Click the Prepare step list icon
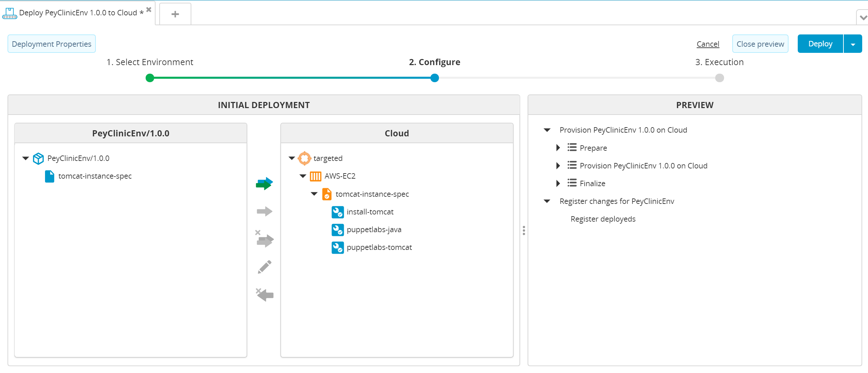868x373 pixels. click(x=572, y=147)
